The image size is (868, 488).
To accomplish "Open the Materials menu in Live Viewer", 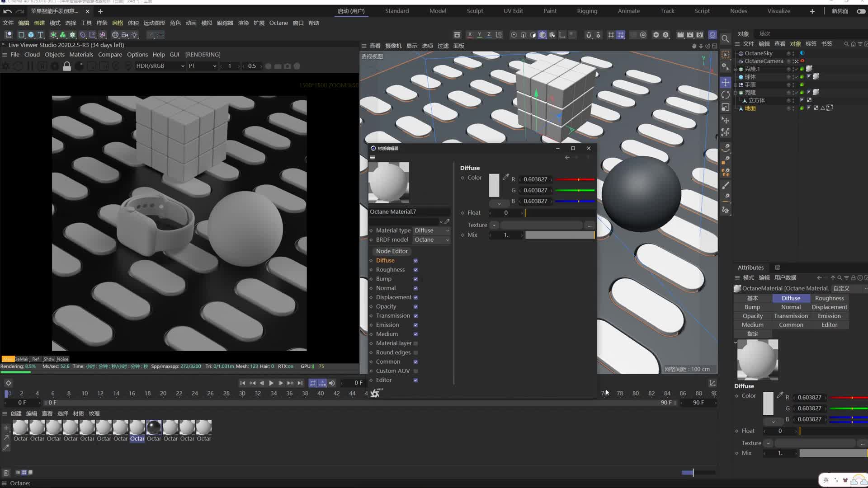I will 81,54.
